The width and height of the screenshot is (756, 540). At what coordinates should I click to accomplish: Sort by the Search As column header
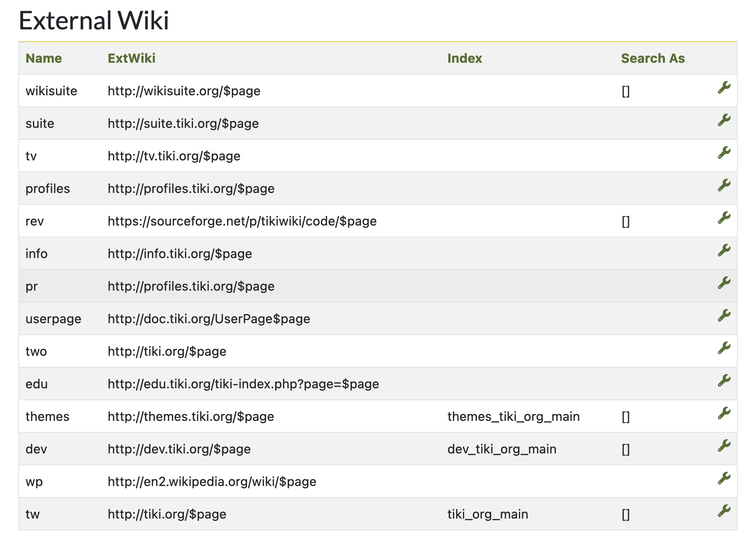tap(653, 58)
